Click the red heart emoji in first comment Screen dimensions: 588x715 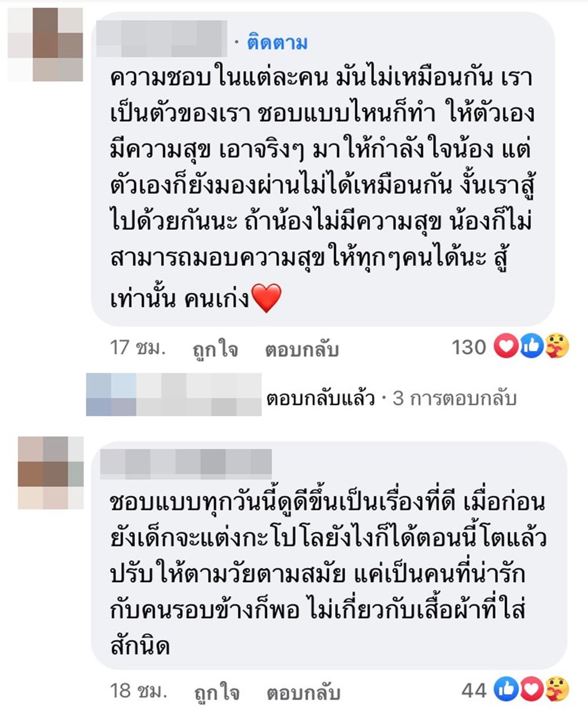tap(266, 299)
